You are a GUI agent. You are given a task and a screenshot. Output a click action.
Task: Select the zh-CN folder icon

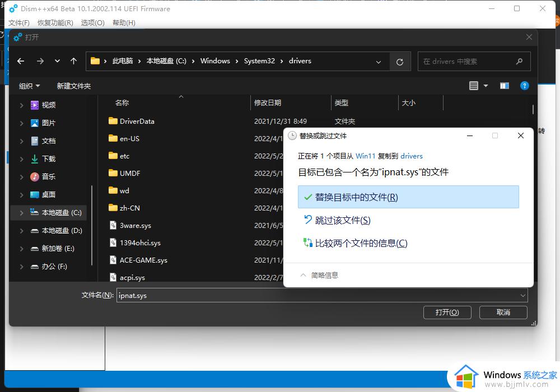click(113, 208)
